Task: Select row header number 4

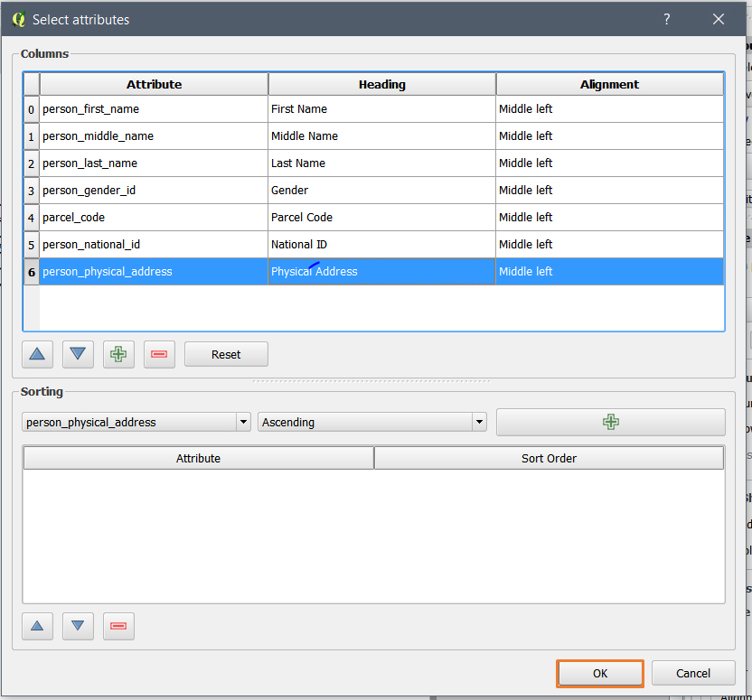Action: tap(31, 218)
